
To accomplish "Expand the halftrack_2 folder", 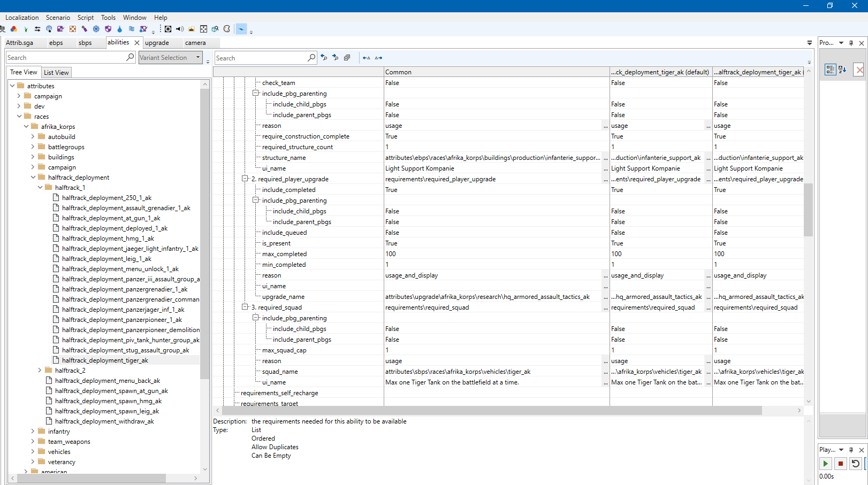I will click(40, 370).
